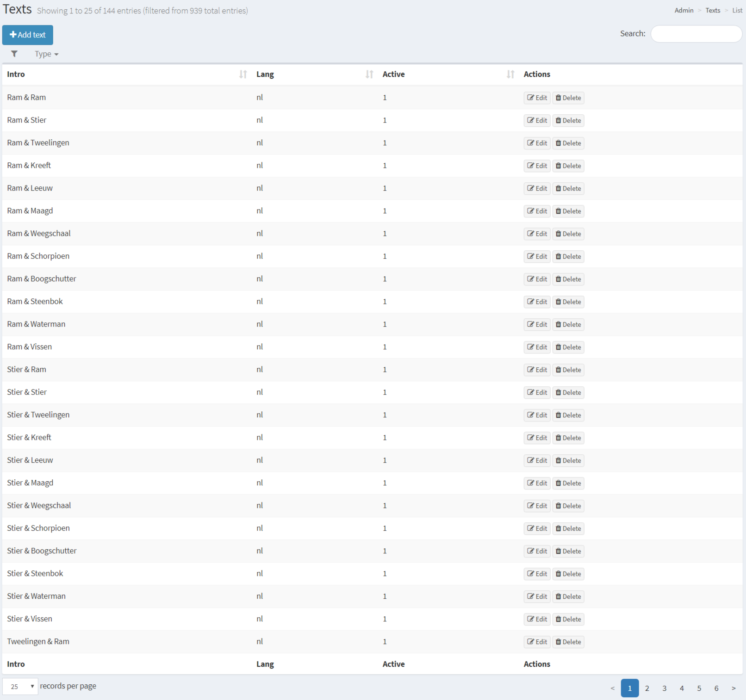The height and width of the screenshot is (700, 746).
Task: Go to next page with arrow
Action: tap(734, 688)
